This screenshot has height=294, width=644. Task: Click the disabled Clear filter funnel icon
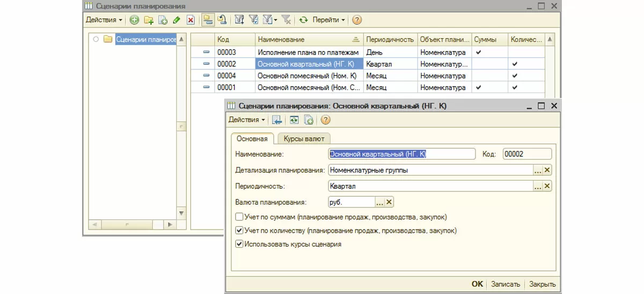(287, 20)
